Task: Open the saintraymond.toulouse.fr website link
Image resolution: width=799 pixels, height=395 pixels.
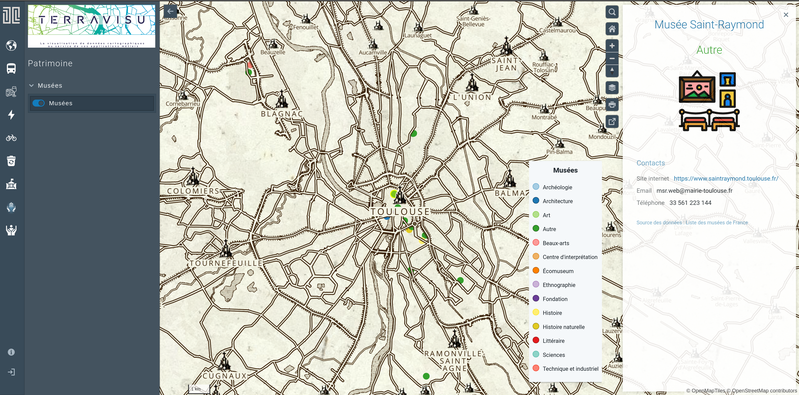Action: point(726,178)
